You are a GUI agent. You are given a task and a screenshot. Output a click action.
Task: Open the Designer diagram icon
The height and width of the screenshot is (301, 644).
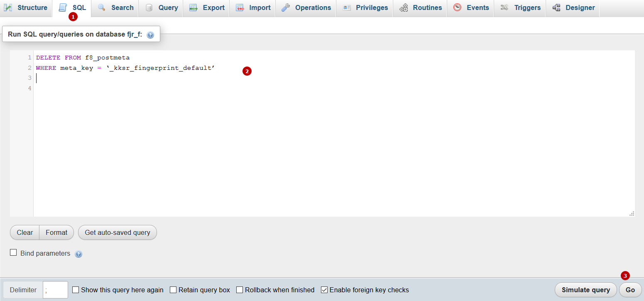pos(556,7)
